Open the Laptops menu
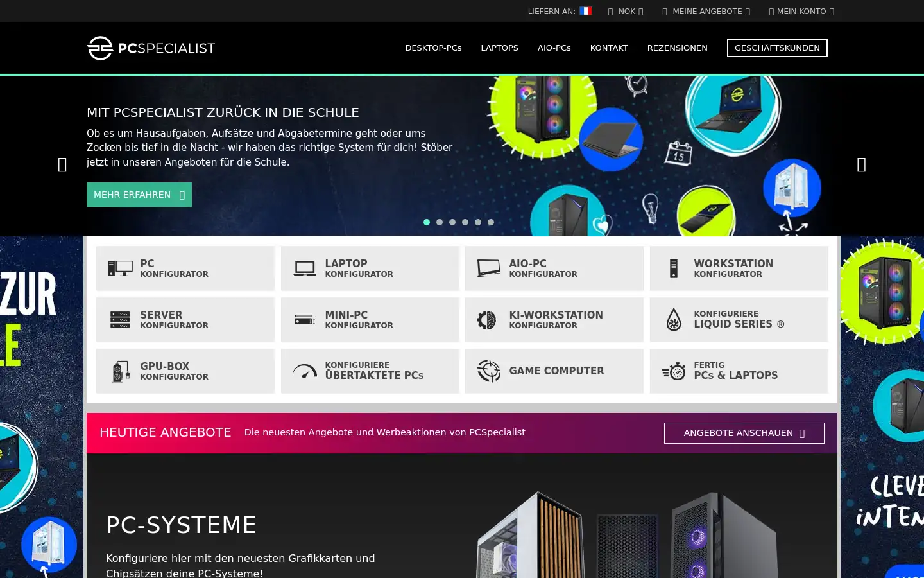 pos(500,48)
